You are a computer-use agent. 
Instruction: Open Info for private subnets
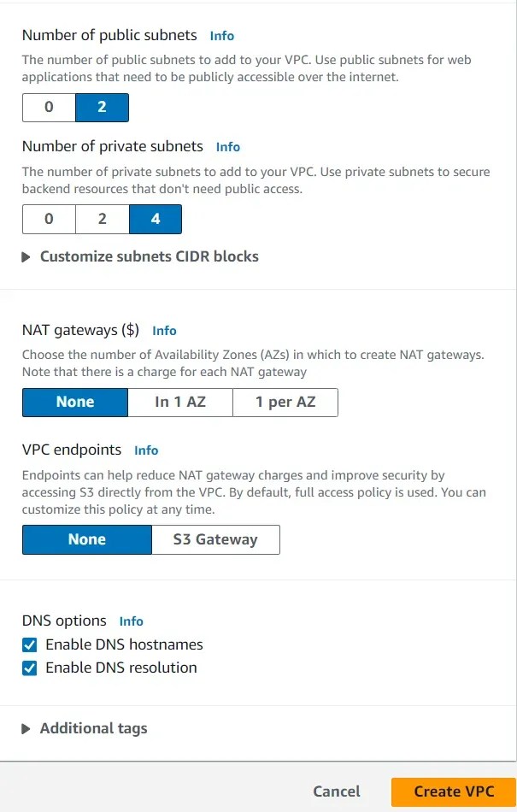click(227, 147)
